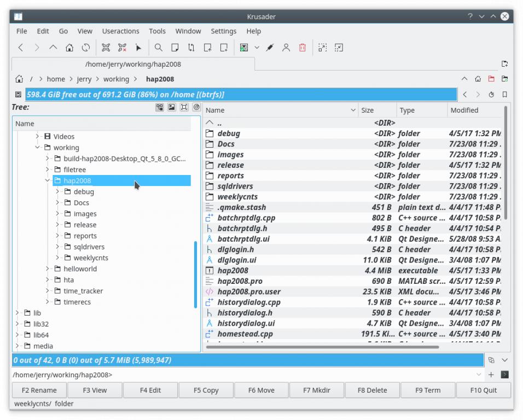Click the Home toolbar icon

tap(69, 48)
